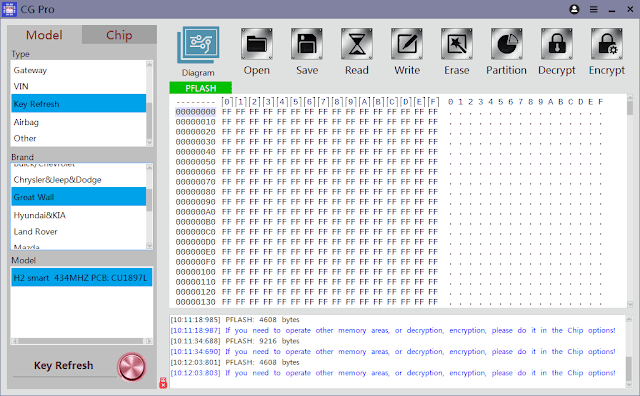Select Gateway in Type list

78,70
